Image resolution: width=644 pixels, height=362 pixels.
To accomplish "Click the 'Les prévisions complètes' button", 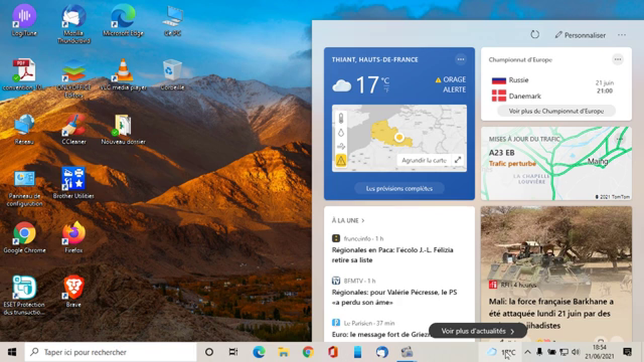I will (399, 189).
